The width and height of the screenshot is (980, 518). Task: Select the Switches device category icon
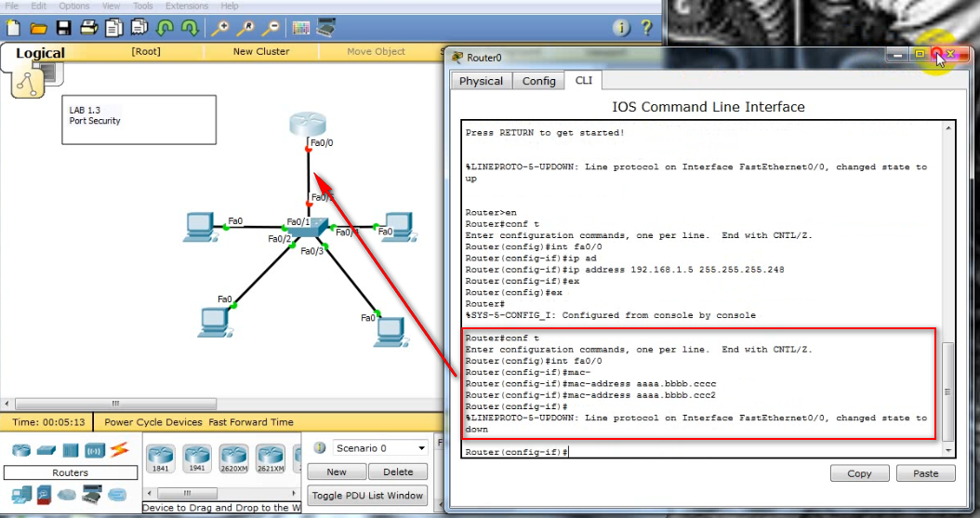tap(46, 450)
